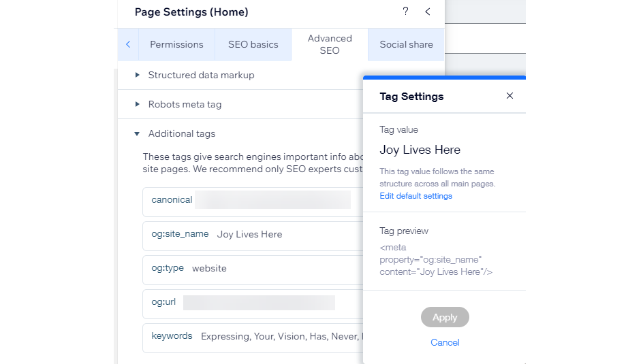Click the Tag value text field
Viewport: 643px width, 364px height.
tap(420, 150)
